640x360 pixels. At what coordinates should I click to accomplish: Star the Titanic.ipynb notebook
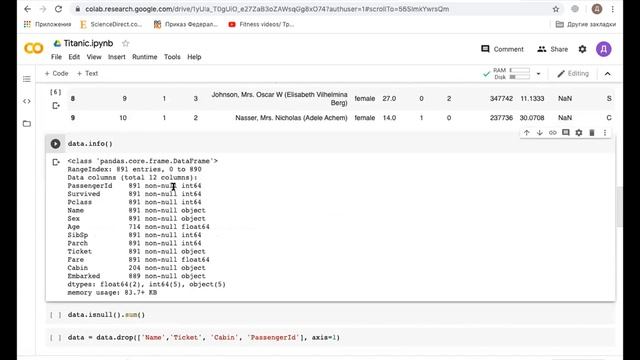(x=125, y=43)
